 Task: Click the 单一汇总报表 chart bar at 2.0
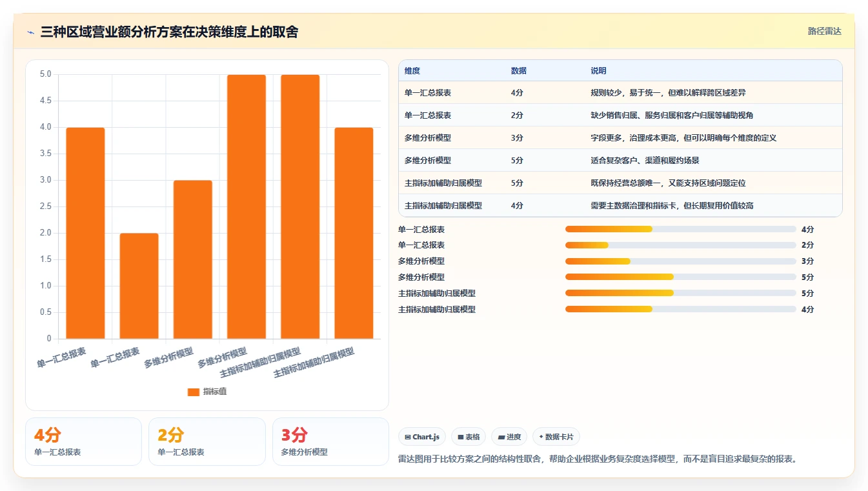139,286
